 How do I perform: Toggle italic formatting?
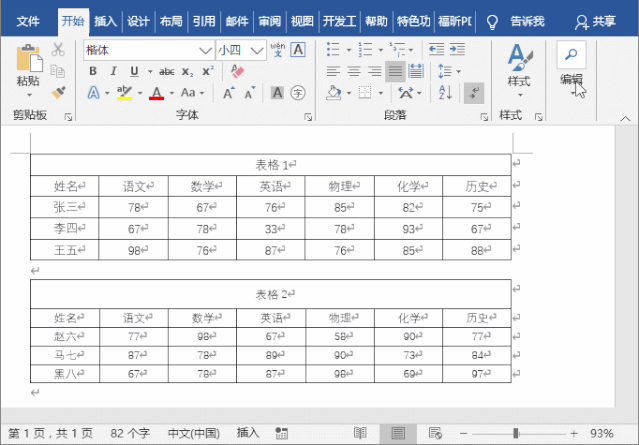point(113,71)
